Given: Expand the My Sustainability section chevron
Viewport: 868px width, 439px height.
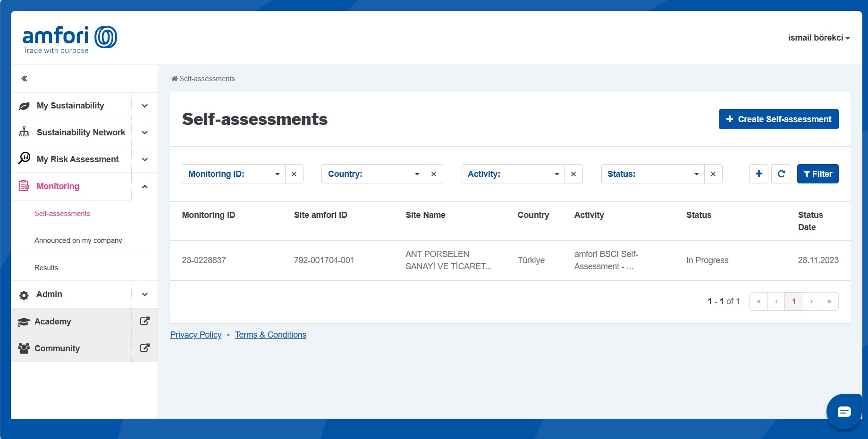Looking at the screenshot, I should pyautogui.click(x=145, y=106).
